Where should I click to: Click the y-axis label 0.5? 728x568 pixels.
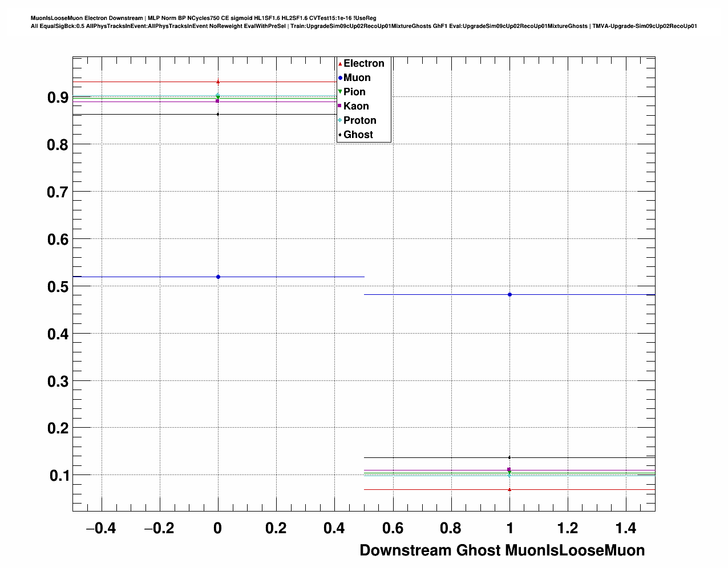58,286
